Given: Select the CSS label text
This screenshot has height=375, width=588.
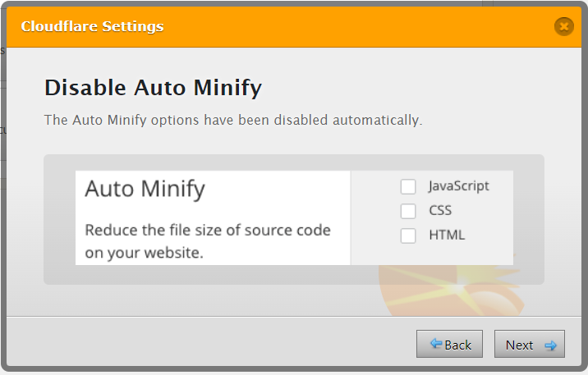Looking at the screenshot, I should tap(440, 211).
